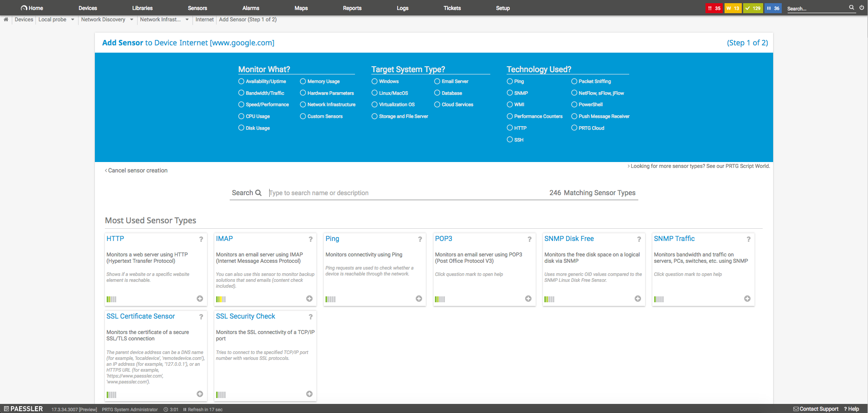Open the Setup main menu
Image resolution: width=868 pixels, height=413 pixels.
(503, 8)
